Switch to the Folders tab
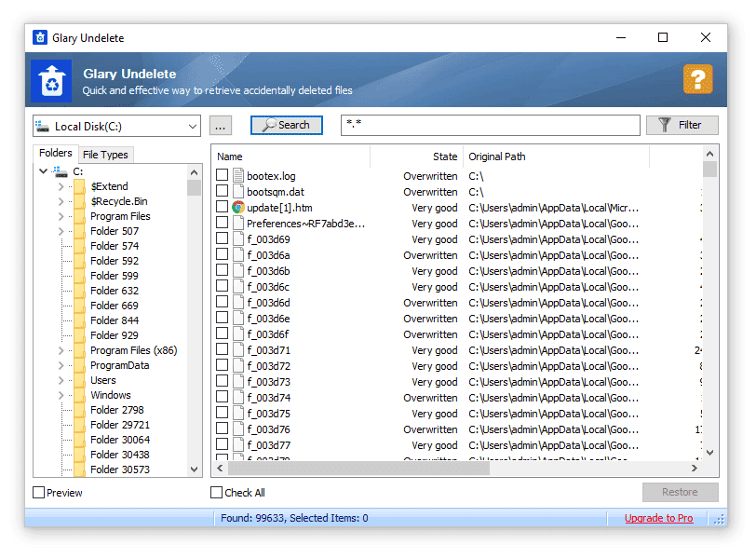756x558 pixels. [x=56, y=154]
